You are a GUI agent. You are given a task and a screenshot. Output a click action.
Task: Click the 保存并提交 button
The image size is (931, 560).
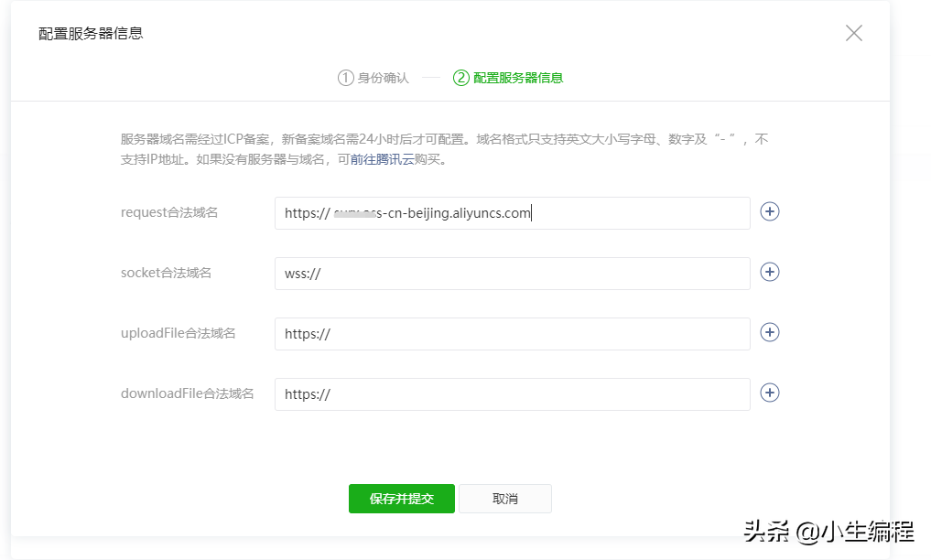pyautogui.click(x=401, y=499)
